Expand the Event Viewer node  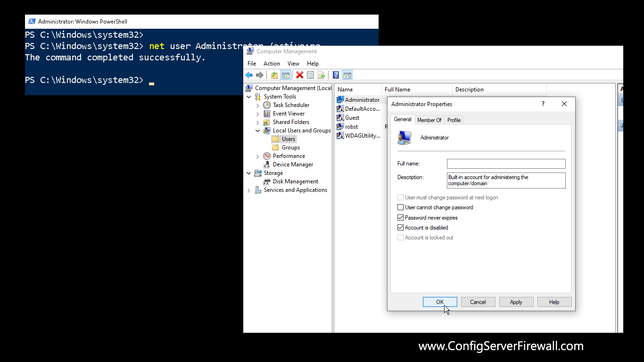tap(258, 114)
